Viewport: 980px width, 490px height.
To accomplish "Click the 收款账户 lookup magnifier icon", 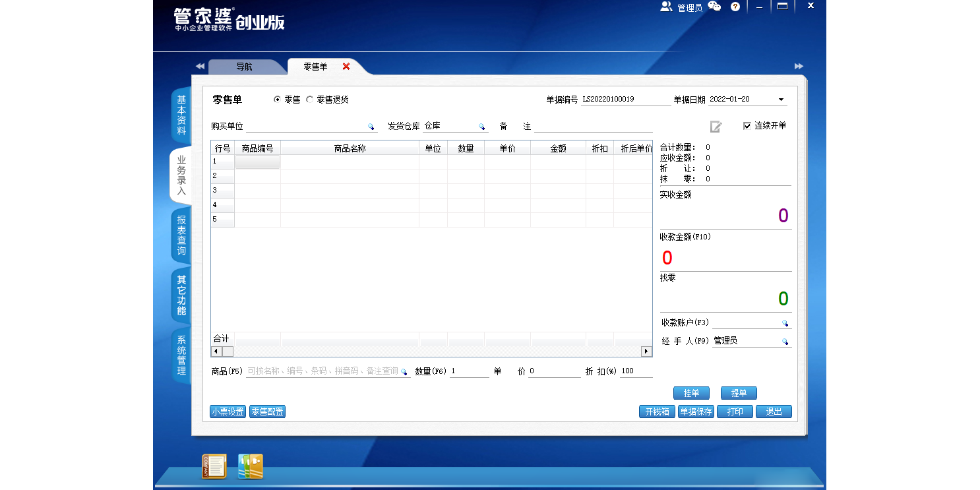I will 785,323.
